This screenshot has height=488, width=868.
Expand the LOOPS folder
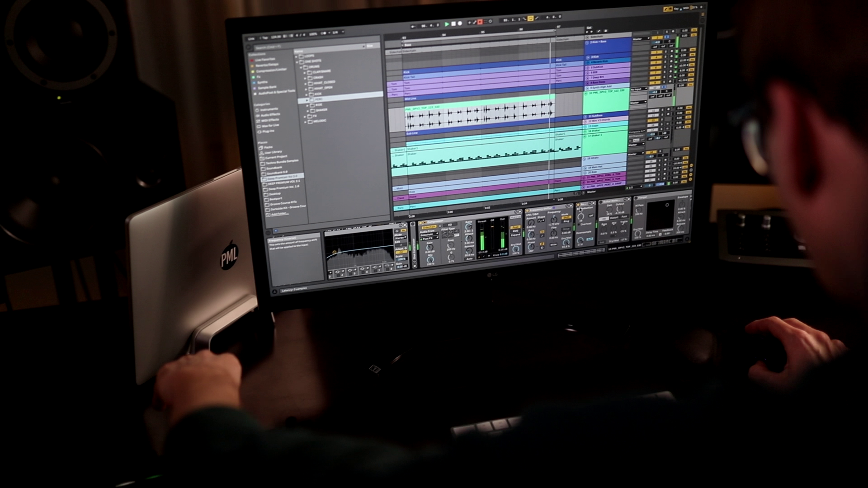click(296, 57)
